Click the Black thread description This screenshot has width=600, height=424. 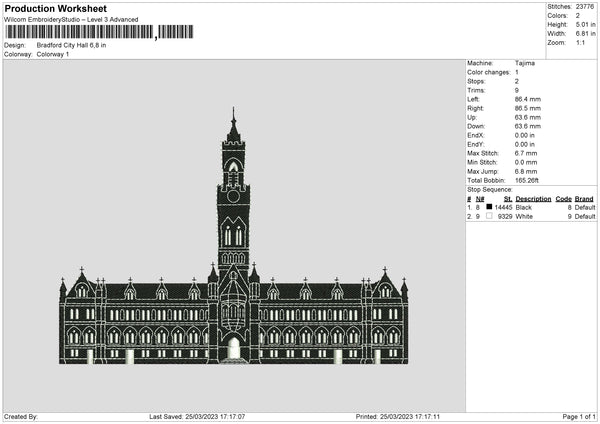pyautogui.click(x=523, y=207)
